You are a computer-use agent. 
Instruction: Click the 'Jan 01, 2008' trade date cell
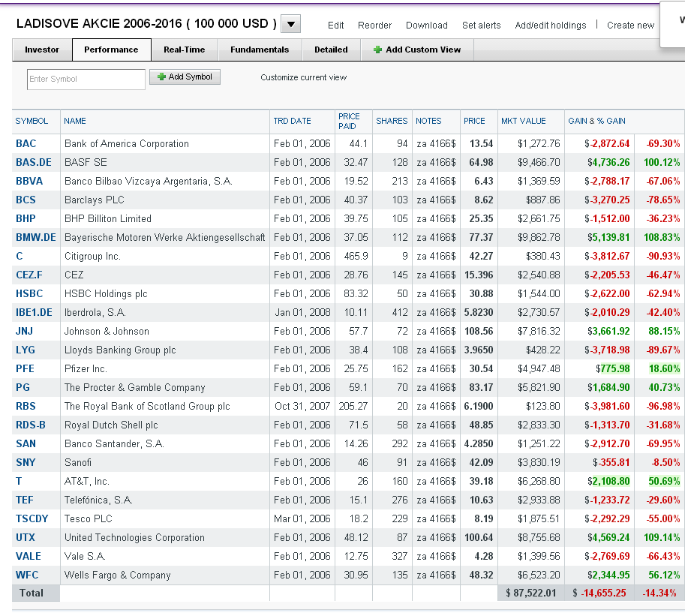click(x=303, y=313)
